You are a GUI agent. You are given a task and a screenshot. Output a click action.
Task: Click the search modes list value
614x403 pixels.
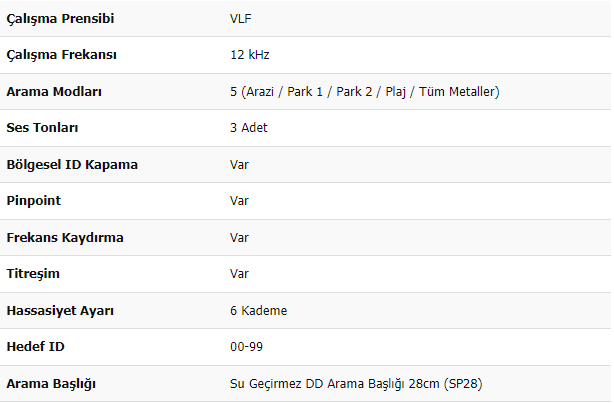(x=365, y=92)
